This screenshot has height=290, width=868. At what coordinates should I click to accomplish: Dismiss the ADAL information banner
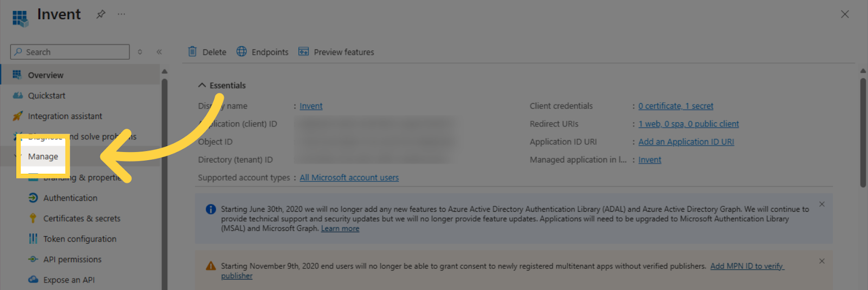(822, 204)
